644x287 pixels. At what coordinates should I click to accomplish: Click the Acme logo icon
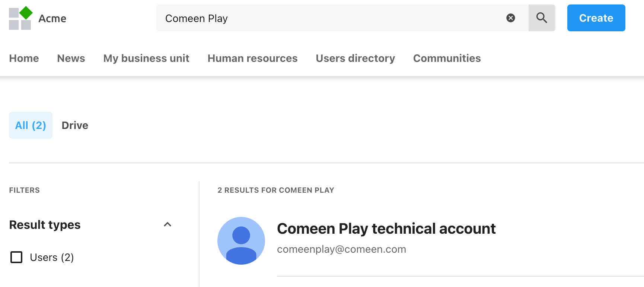20,18
